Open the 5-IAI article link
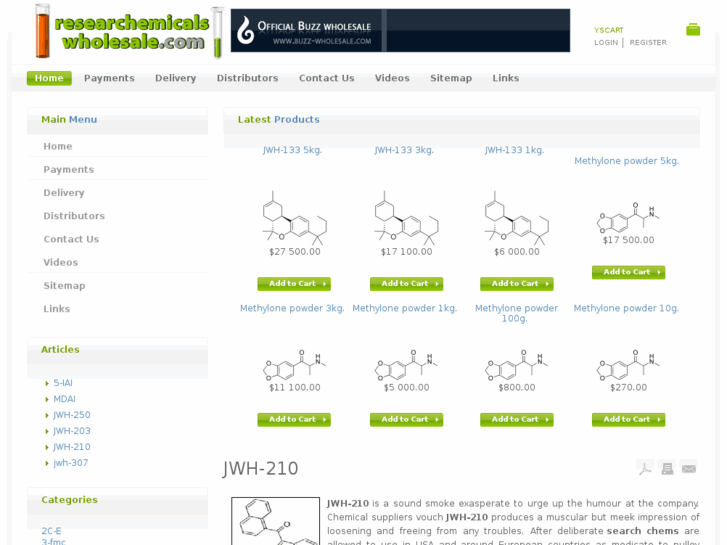 click(63, 383)
